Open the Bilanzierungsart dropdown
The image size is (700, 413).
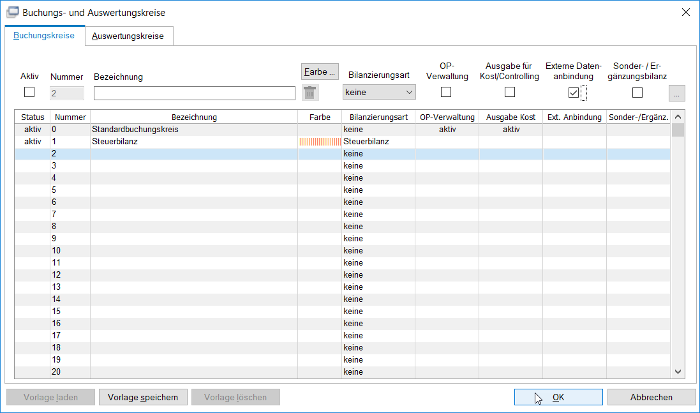click(379, 92)
